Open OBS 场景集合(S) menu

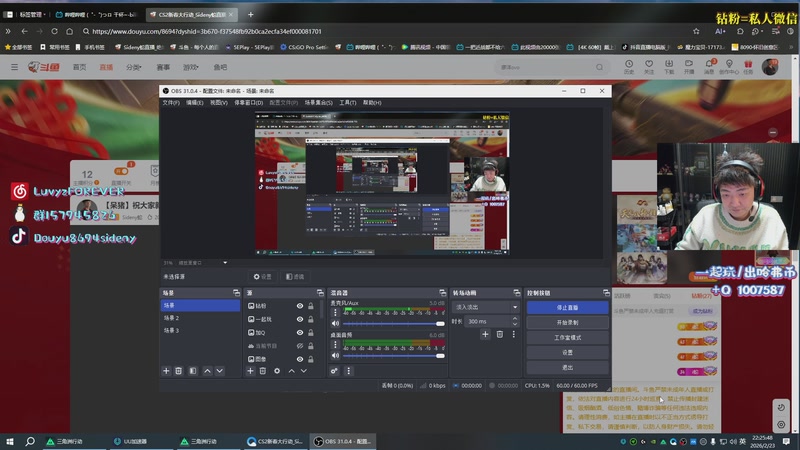coord(319,103)
